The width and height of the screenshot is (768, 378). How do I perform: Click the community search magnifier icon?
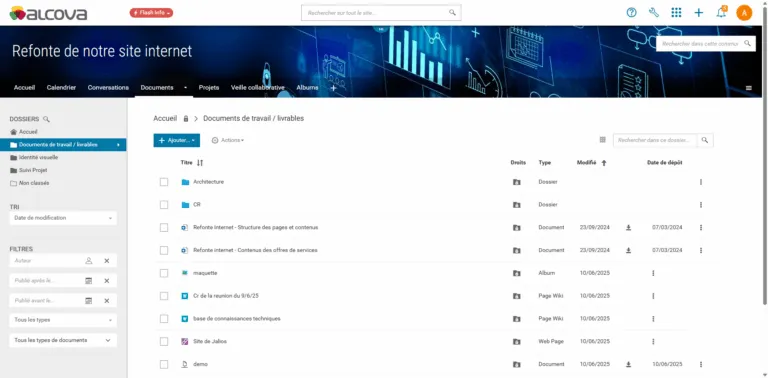747,44
